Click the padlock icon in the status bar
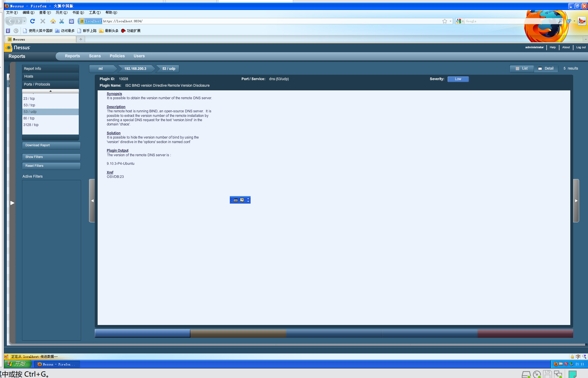 (572, 357)
